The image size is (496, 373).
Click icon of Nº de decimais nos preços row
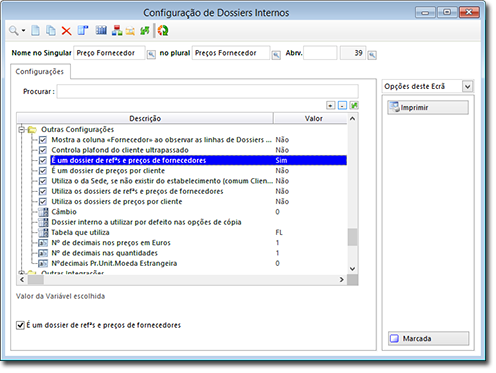[x=43, y=243]
